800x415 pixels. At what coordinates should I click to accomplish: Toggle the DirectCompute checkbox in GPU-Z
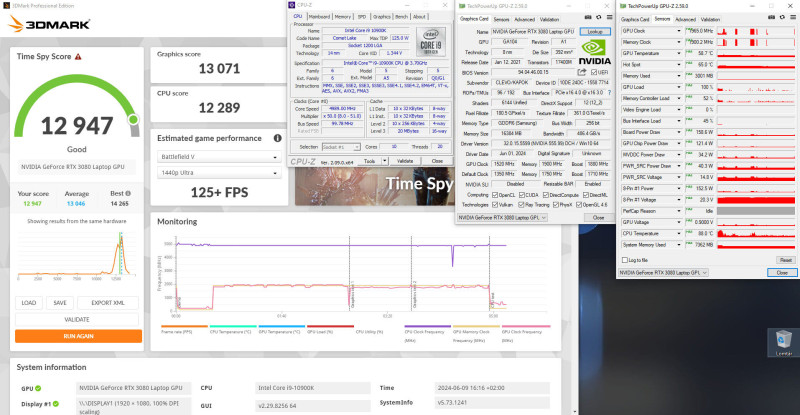pos(546,195)
